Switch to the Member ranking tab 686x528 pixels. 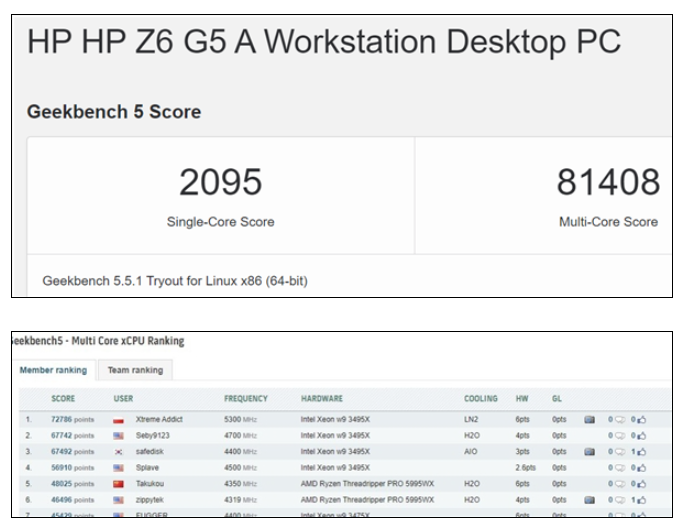[x=53, y=371]
